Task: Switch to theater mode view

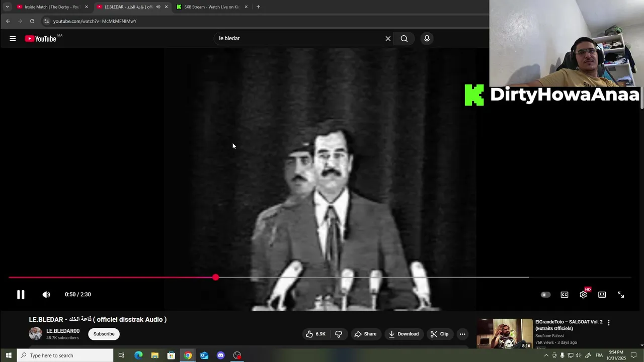Action: click(x=602, y=295)
